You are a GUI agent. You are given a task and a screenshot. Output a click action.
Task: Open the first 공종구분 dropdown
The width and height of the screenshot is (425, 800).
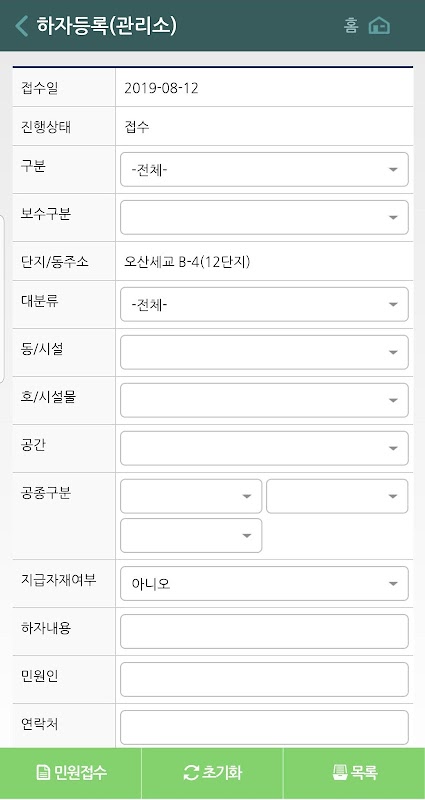click(191, 496)
